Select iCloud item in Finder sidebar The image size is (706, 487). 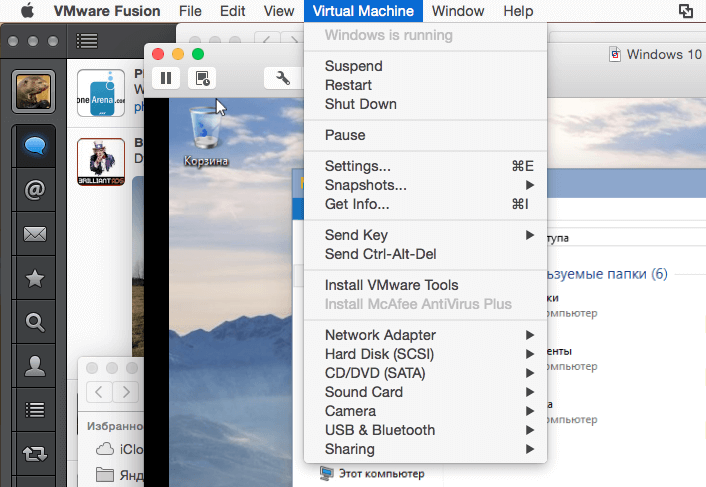pos(119,449)
